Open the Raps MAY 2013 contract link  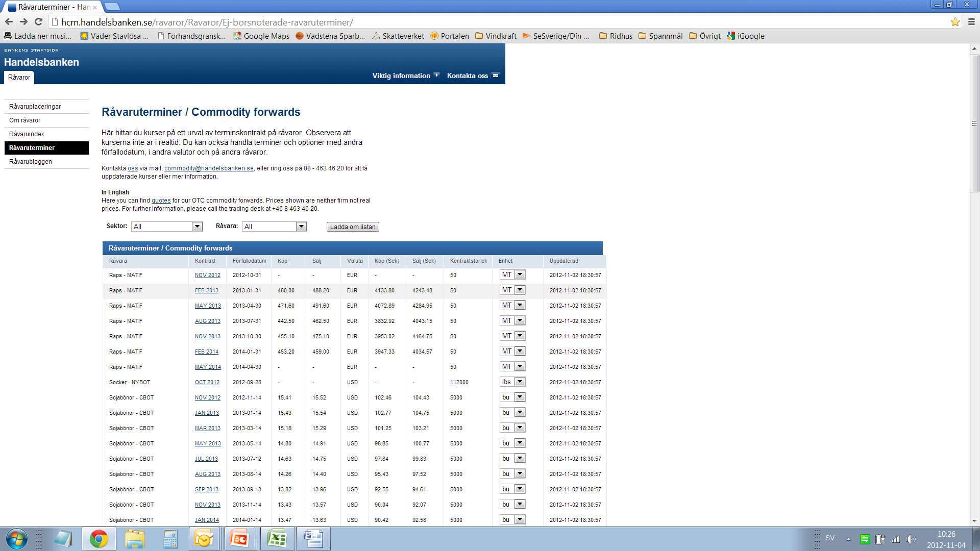click(x=208, y=306)
